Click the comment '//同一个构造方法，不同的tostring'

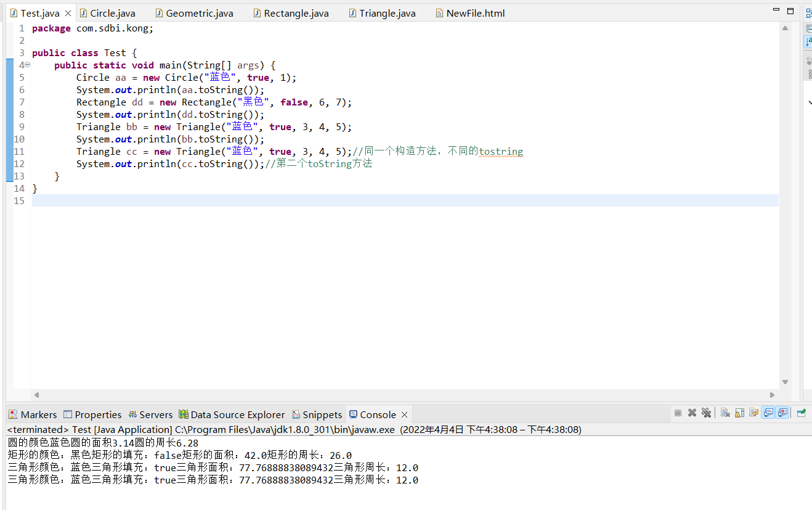438,152
